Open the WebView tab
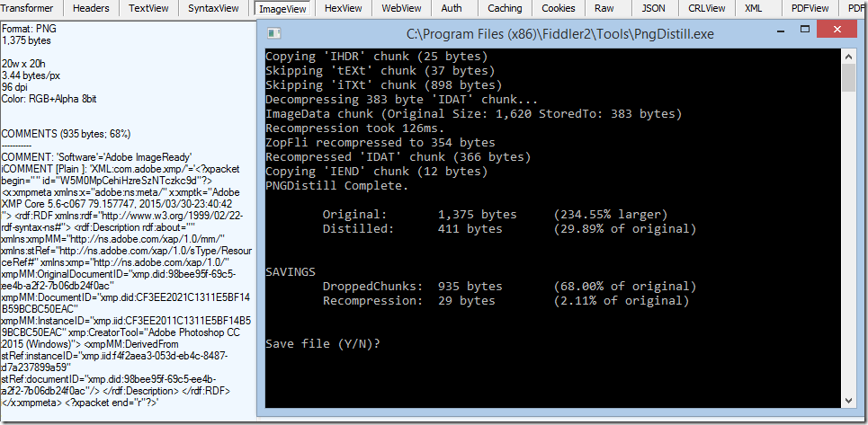This screenshot has height=425, width=868. coord(402,8)
